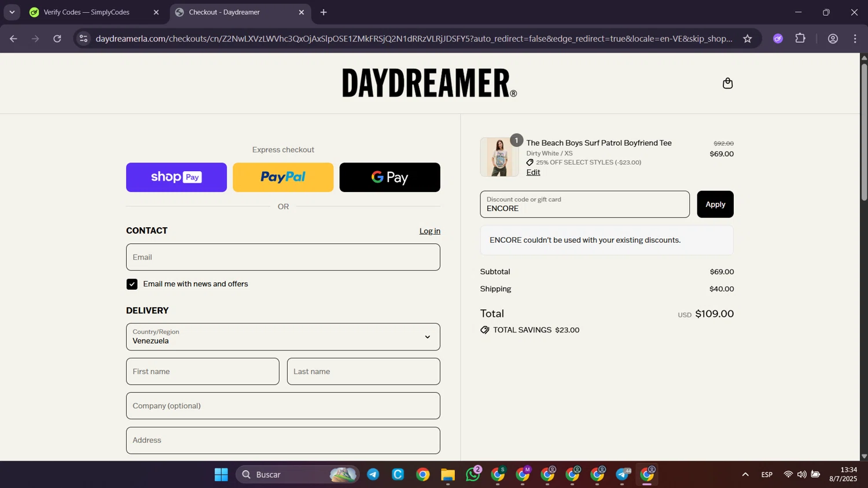Open the volume control in tray

pyautogui.click(x=801, y=475)
